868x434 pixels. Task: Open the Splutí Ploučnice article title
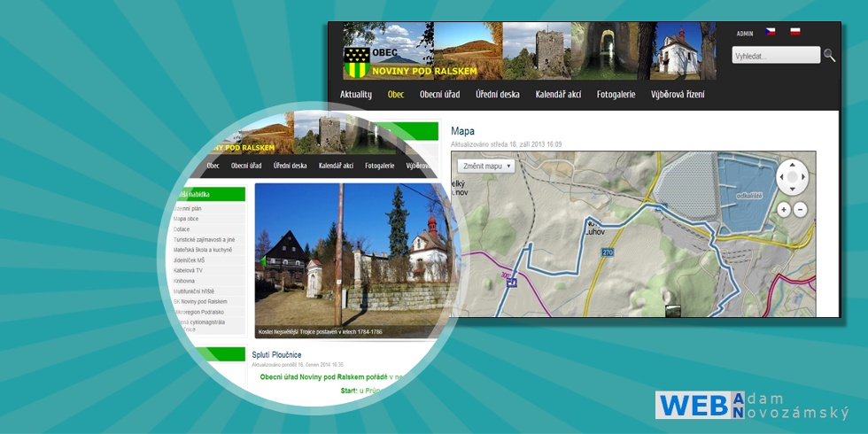tap(276, 355)
